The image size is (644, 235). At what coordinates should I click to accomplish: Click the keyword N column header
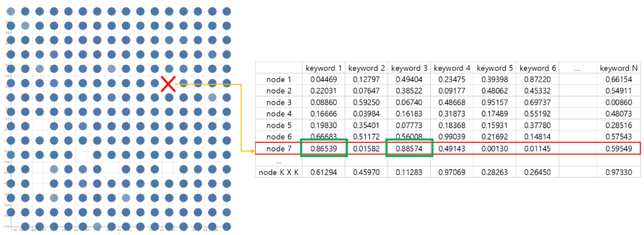pyautogui.click(x=618, y=68)
